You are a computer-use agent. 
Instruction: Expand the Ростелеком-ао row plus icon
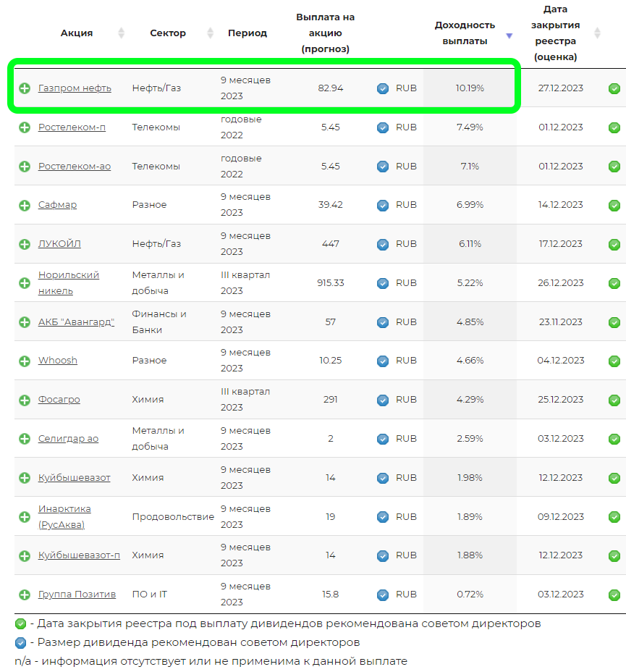point(25,167)
